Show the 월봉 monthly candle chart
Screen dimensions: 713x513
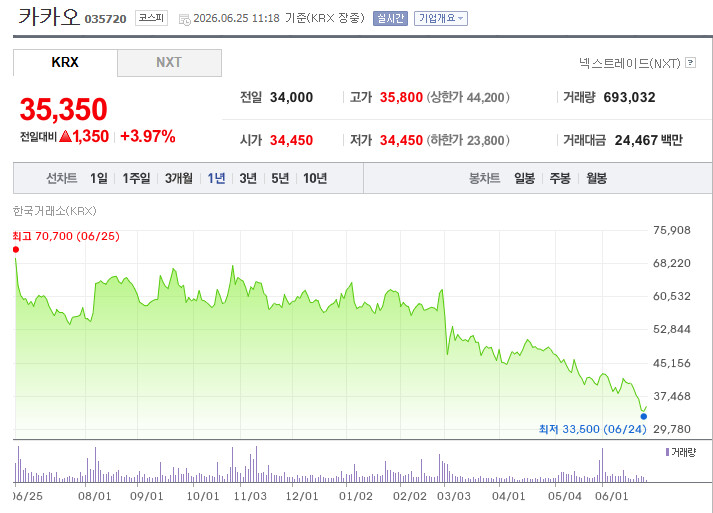coord(596,178)
